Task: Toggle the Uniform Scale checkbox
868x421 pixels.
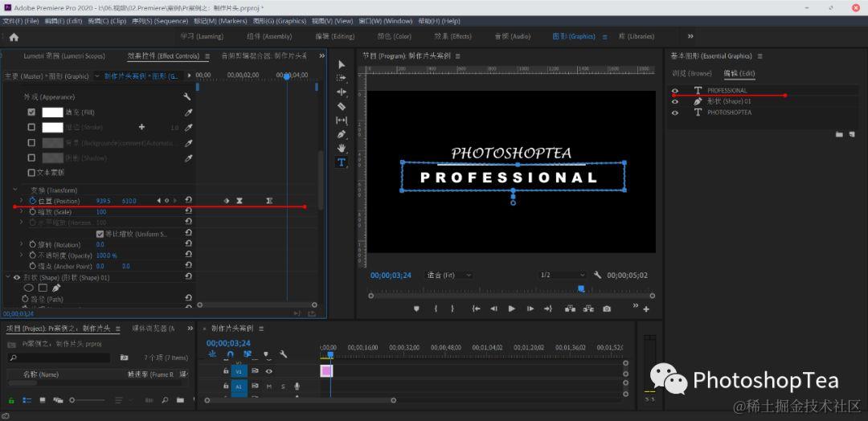Action: 100,234
